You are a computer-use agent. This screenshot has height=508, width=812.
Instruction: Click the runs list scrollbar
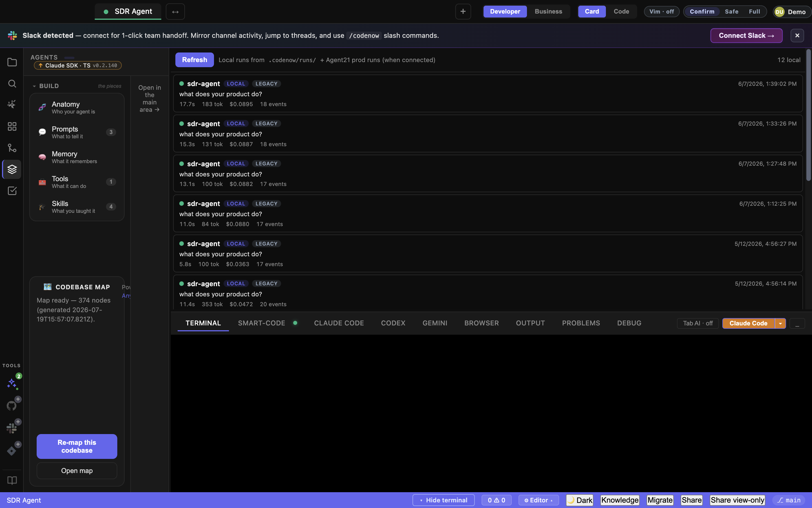808,114
